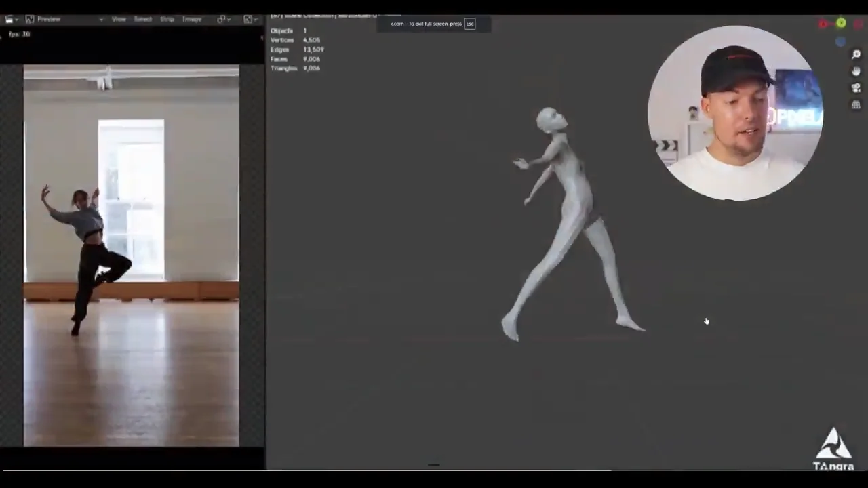Viewport: 868px width, 488px height.
Task: Click the 'Objects 1' statistic
Action: pyautogui.click(x=288, y=30)
